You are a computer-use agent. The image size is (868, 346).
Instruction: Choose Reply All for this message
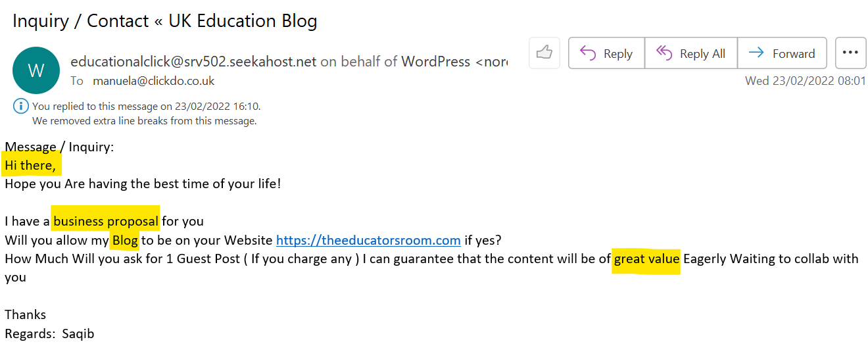[x=691, y=53]
